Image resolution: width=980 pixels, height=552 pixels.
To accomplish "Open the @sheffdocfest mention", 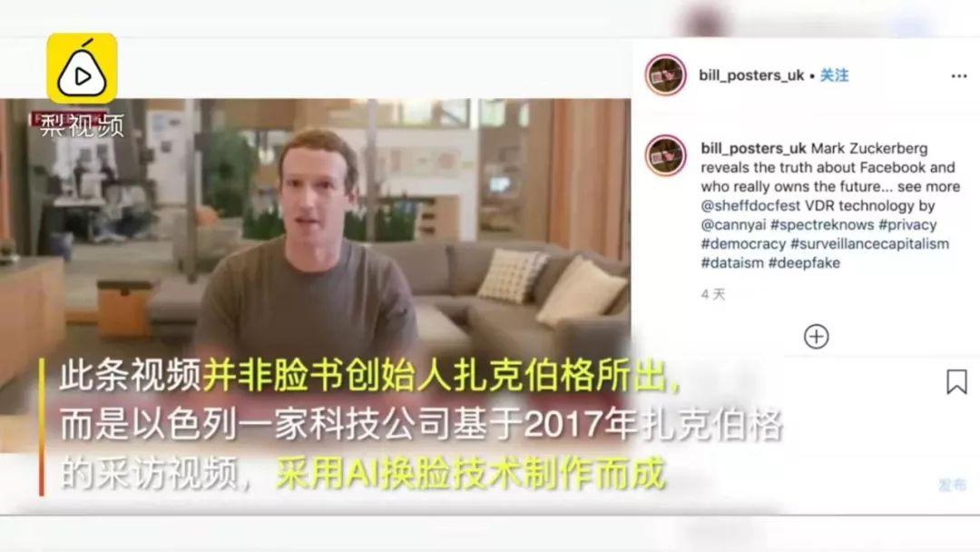I will pos(750,206).
